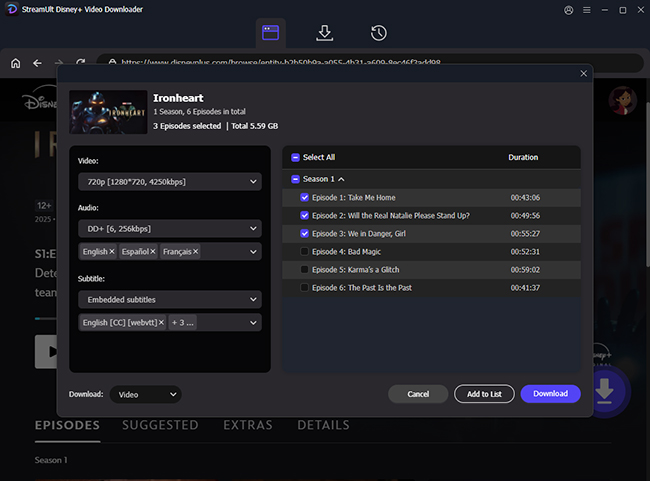Expand the audio languages dropdown arrow
Screen dimensions: 650x481
click(x=253, y=252)
